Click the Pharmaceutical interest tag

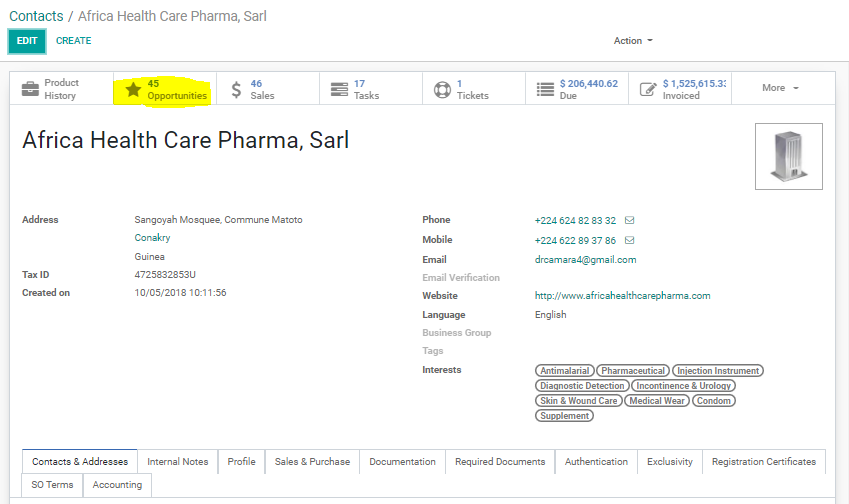[x=633, y=371]
